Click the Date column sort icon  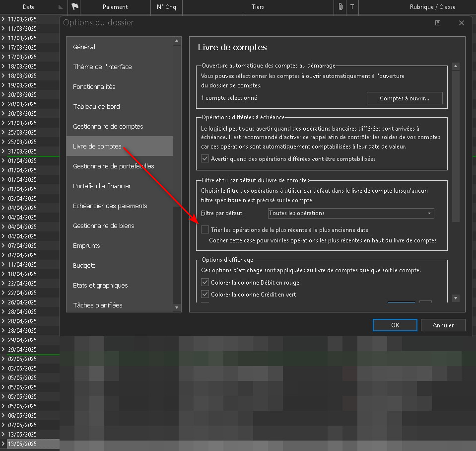click(60, 7)
